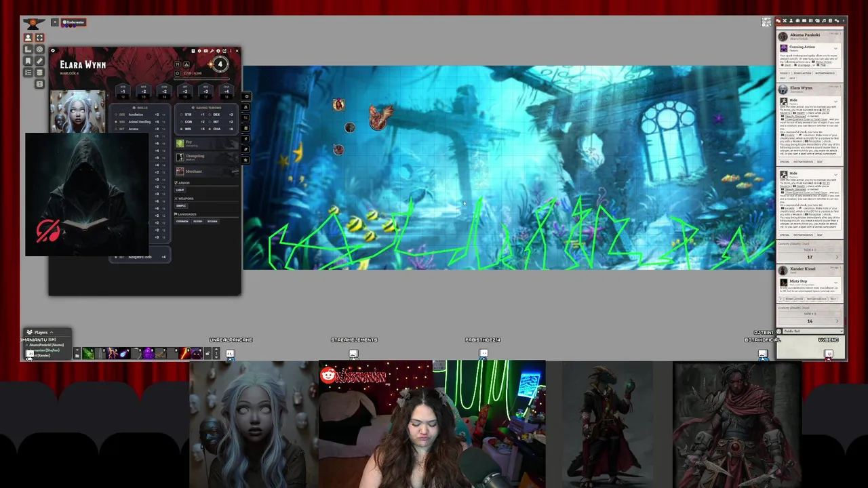Image resolution: width=868 pixels, height=488 pixels.
Task: Click the Fey creature type icon
Action: coord(180,143)
